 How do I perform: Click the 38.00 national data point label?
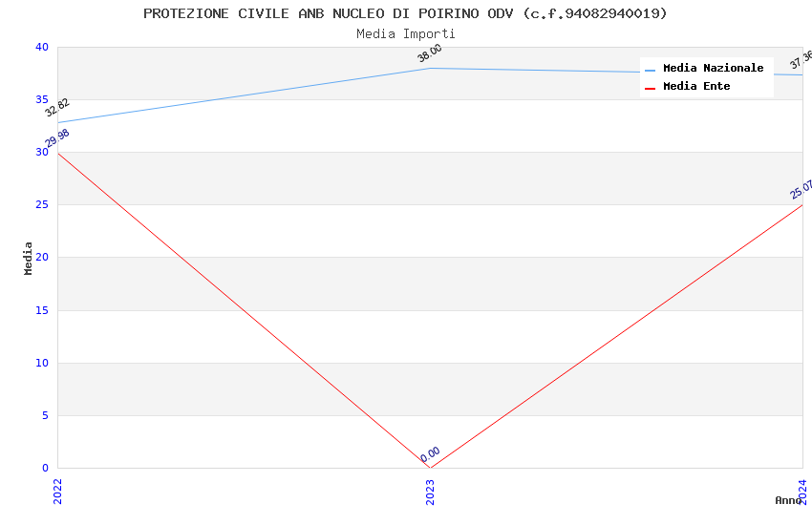(x=430, y=53)
